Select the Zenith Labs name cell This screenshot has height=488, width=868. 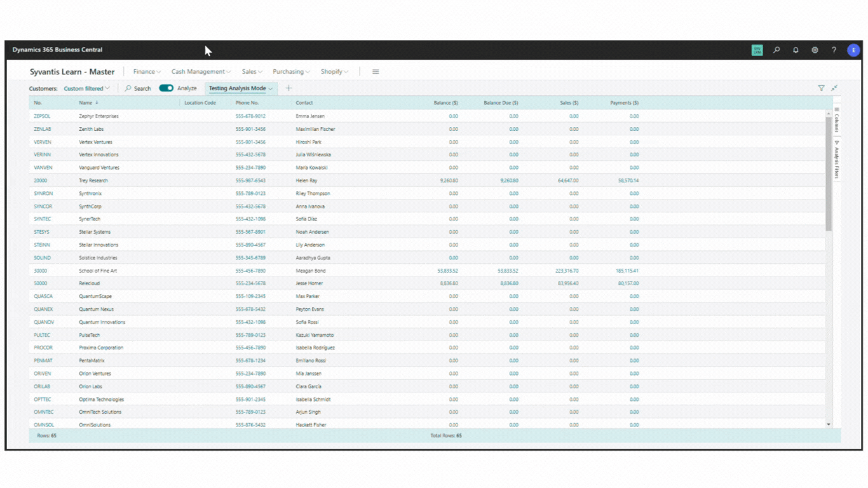coord(91,129)
